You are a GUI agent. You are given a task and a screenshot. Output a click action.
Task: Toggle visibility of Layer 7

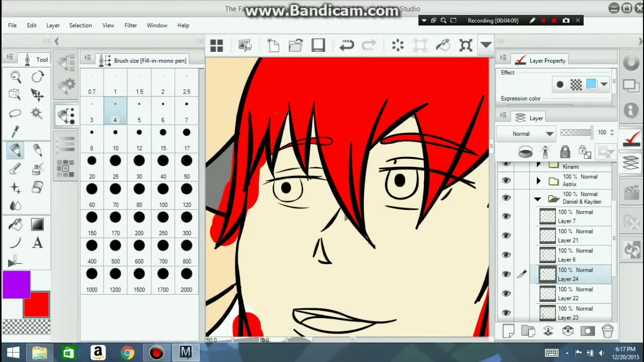point(506,216)
